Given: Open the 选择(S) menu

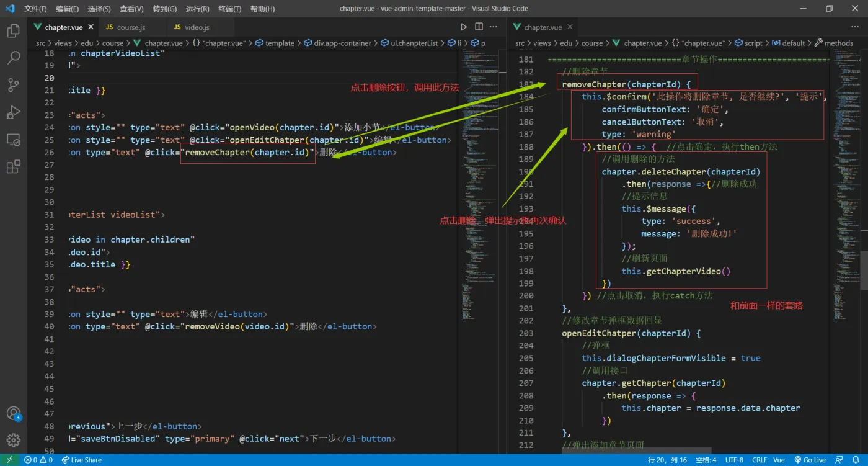Looking at the screenshot, I should (99, 9).
